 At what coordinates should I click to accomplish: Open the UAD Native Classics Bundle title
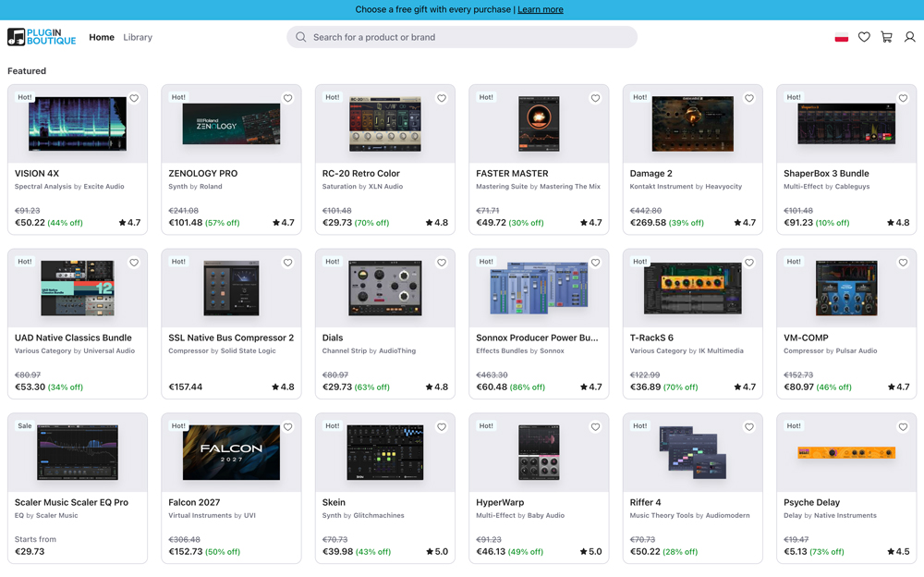click(x=73, y=338)
